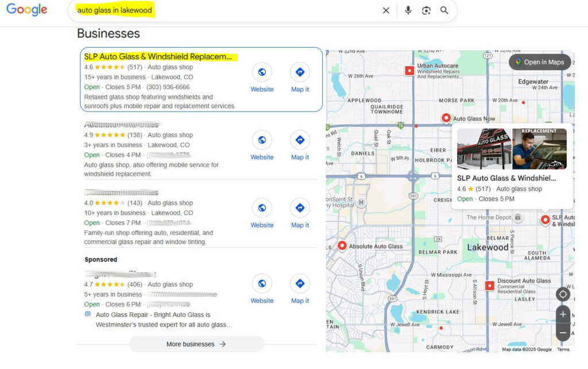Viewport: 588px width, 369px height.
Task: Click the Google logo
Action: tap(26, 10)
